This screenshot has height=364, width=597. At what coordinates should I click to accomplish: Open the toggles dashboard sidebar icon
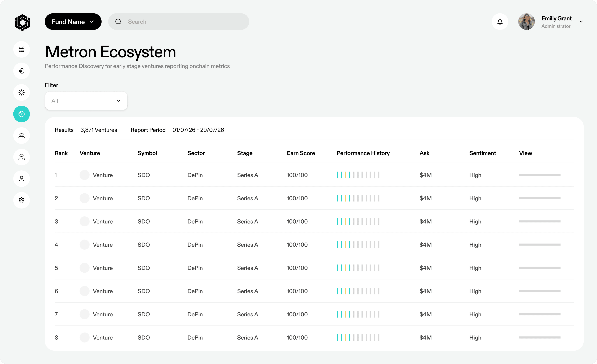(22, 49)
